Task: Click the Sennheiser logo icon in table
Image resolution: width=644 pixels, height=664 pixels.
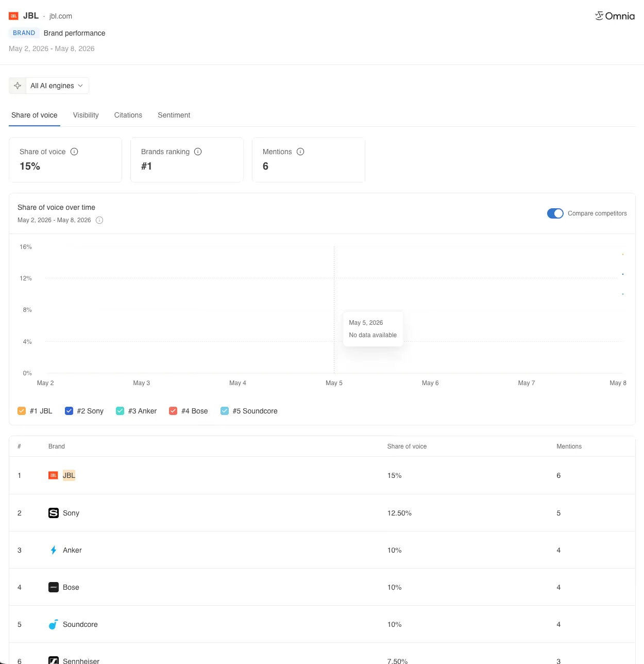Action: click(54, 660)
